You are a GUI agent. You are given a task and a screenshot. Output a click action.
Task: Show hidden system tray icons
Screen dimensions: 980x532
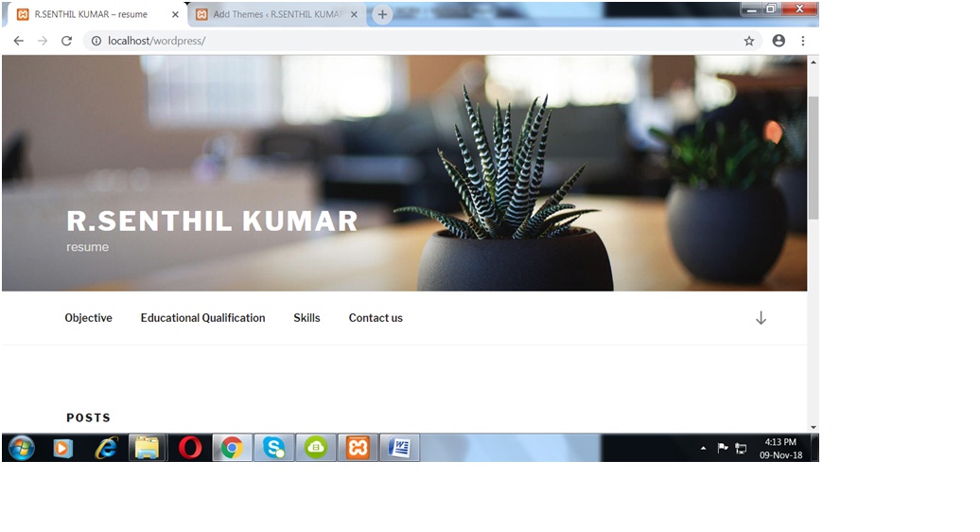point(703,448)
